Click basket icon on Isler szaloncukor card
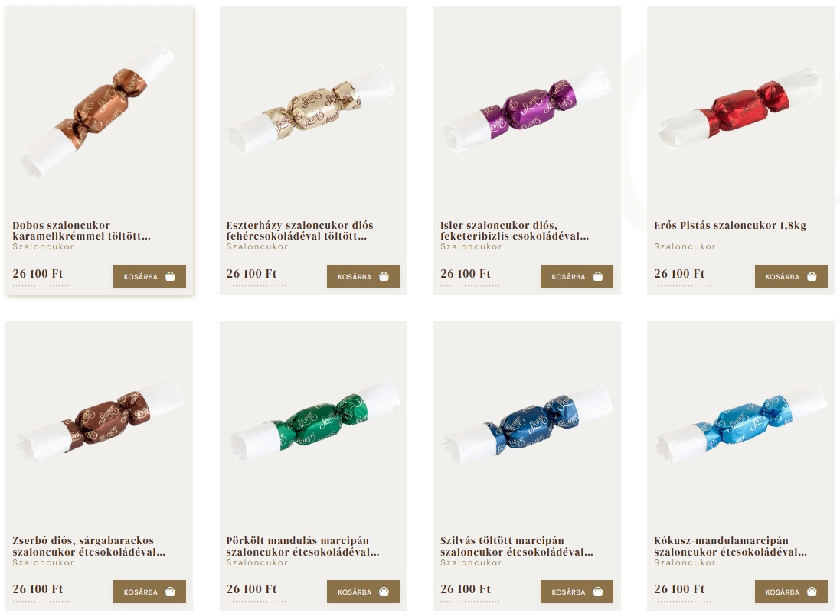 click(x=598, y=276)
